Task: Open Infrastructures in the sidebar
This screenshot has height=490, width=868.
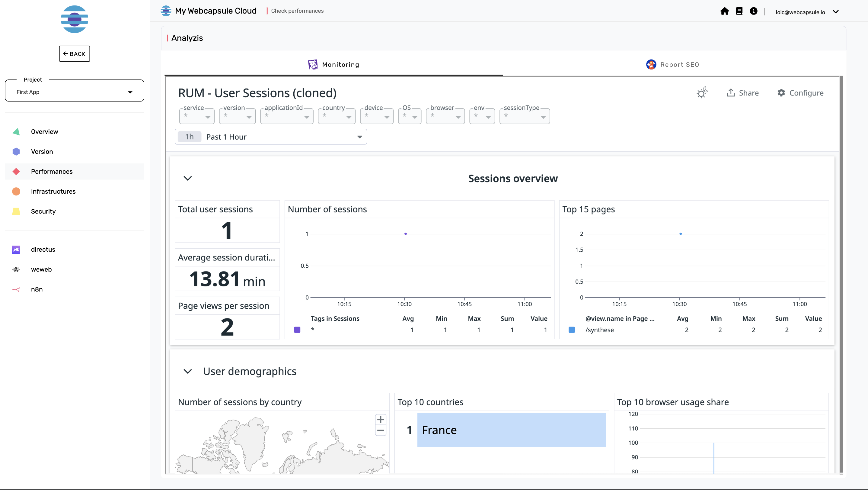Action: [x=75, y=191]
